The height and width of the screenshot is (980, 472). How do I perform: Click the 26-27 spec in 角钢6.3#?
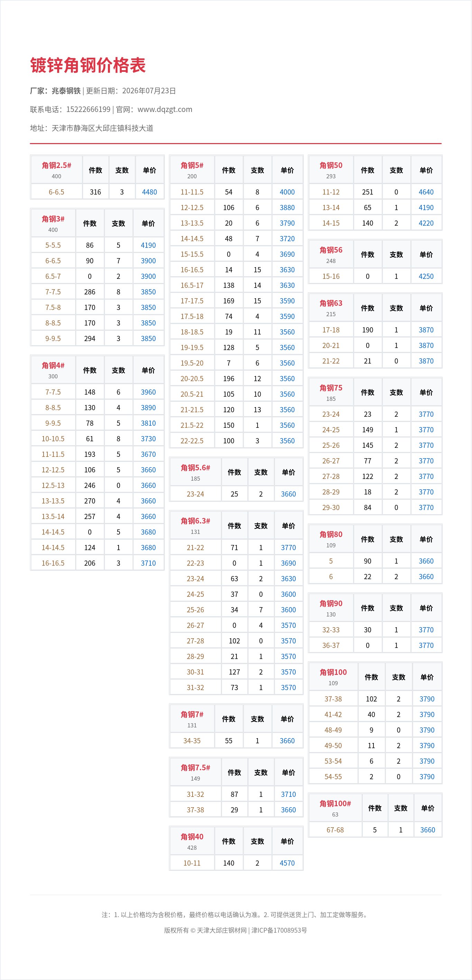coord(195,625)
